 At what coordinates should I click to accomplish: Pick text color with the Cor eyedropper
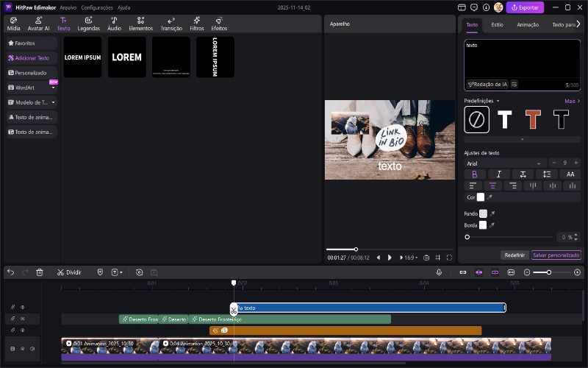[x=490, y=197]
